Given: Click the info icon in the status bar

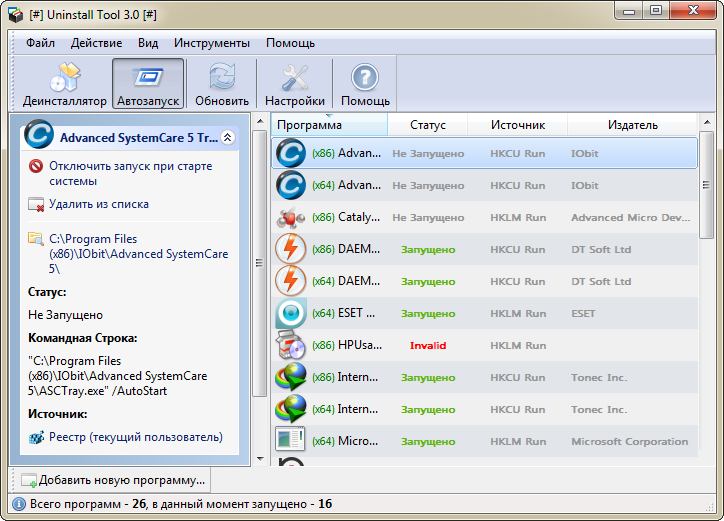Looking at the screenshot, I should point(19,504).
